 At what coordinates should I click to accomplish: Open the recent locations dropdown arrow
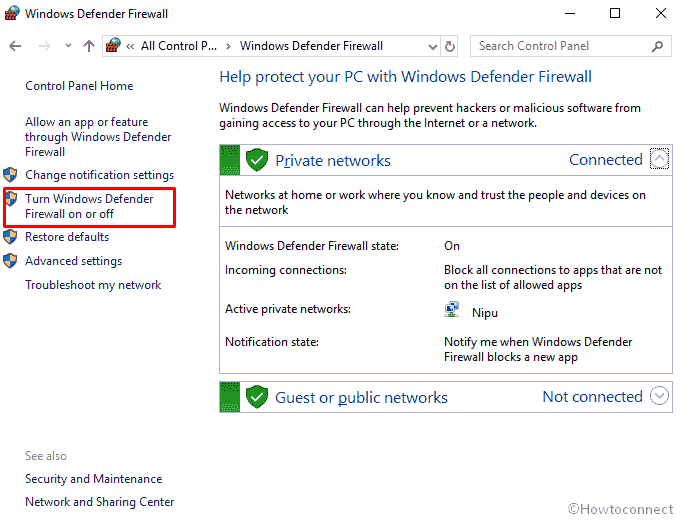[68, 45]
